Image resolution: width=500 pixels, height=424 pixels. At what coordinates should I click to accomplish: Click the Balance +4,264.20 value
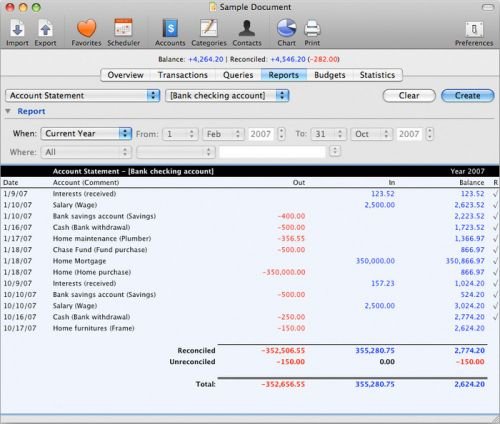pyautogui.click(x=206, y=59)
